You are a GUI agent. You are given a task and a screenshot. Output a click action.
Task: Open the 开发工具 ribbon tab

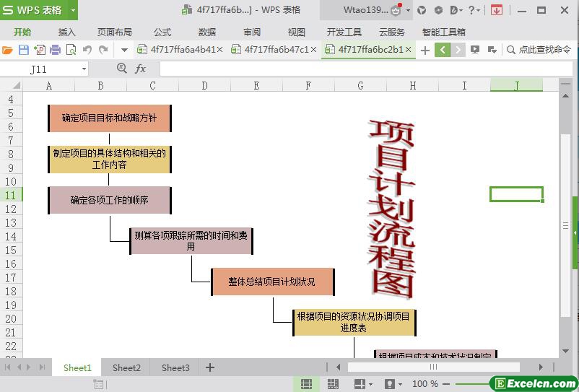pyautogui.click(x=344, y=32)
